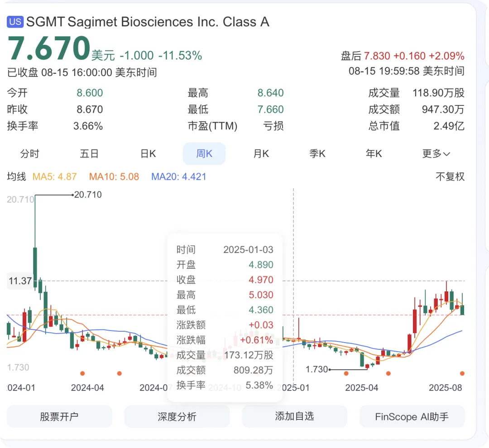Viewport: 489px width, 448px height.
Task: Open the 季K quarterly chart tab
Action: (317, 154)
